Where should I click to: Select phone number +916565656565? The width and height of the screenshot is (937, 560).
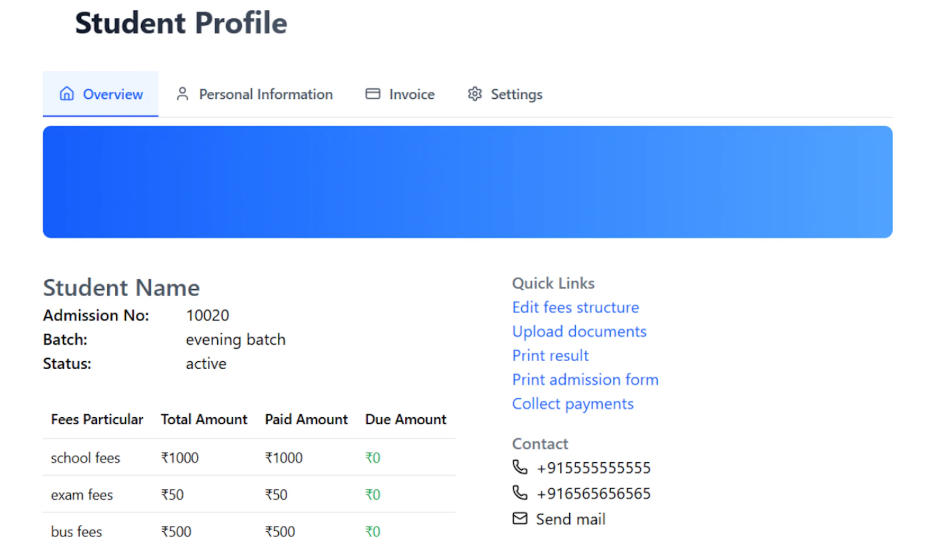593,493
